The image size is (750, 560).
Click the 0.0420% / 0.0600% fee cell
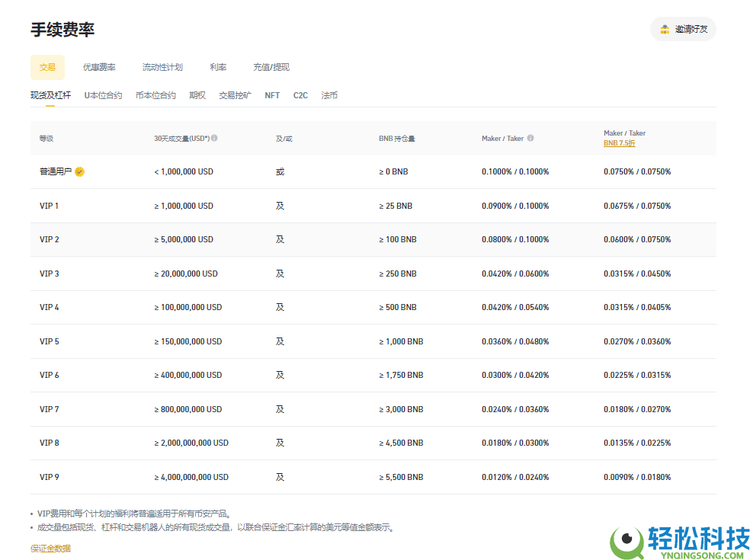click(515, 274)
